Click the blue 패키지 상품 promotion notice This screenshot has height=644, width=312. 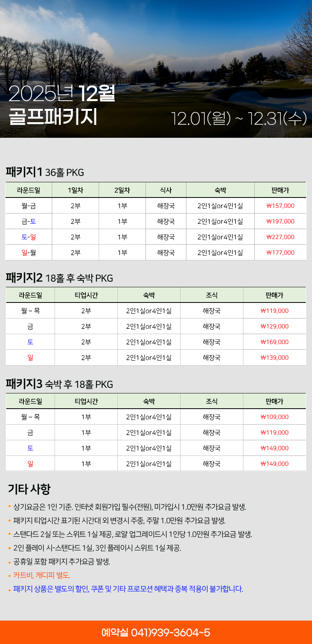128,589
